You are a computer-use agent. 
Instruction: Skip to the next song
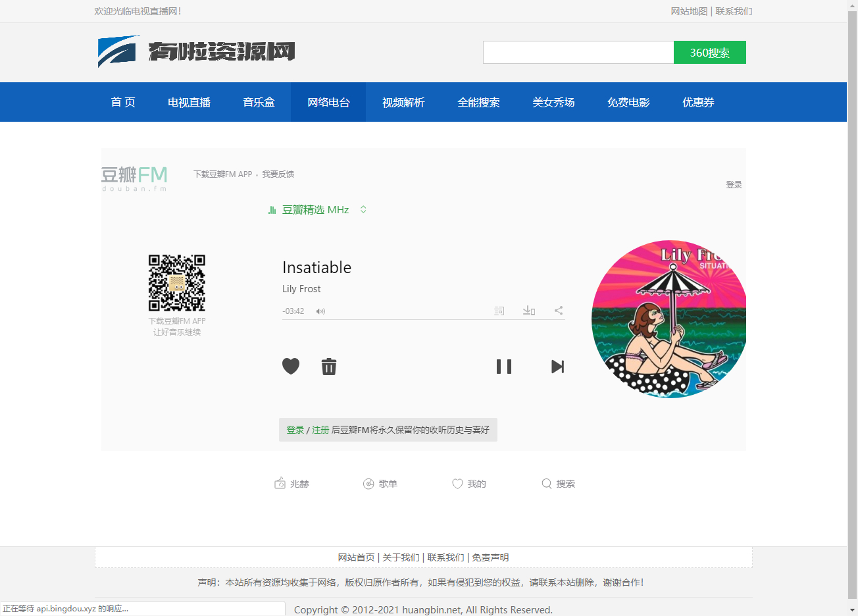557,367
